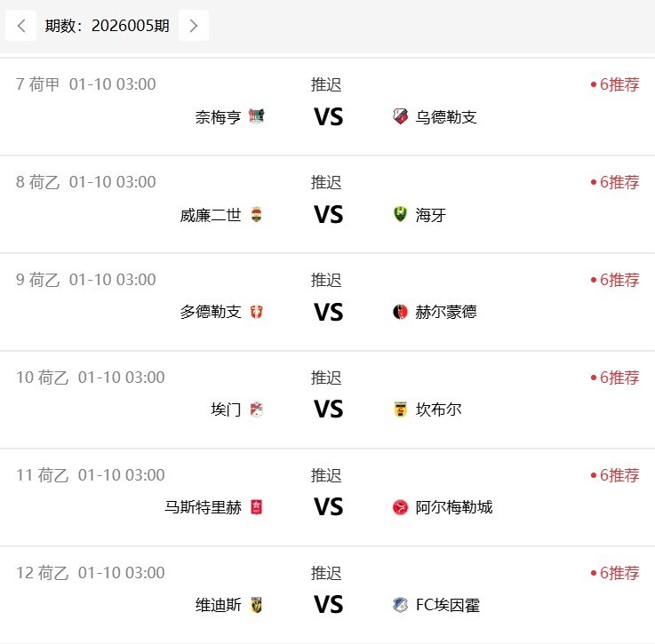
Task: Click VS in 埃门 versus 坎布尔 match
Action: coord(328,409)
